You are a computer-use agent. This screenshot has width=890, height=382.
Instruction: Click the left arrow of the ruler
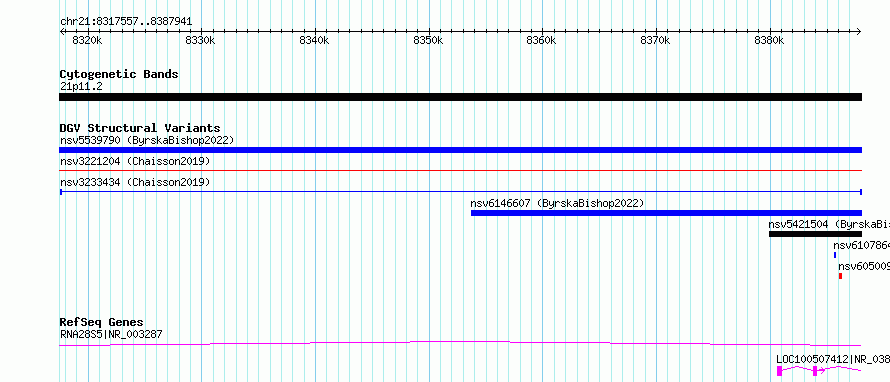62,32
